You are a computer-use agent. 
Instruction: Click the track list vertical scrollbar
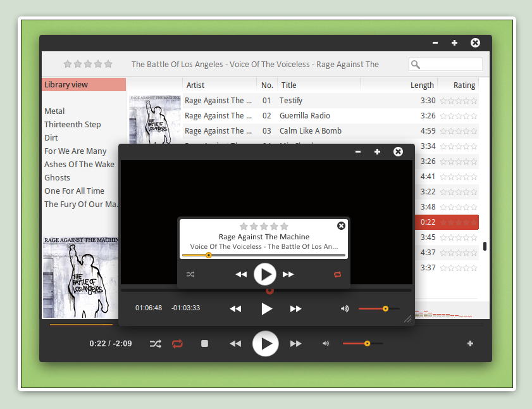(x=485, y=246)
